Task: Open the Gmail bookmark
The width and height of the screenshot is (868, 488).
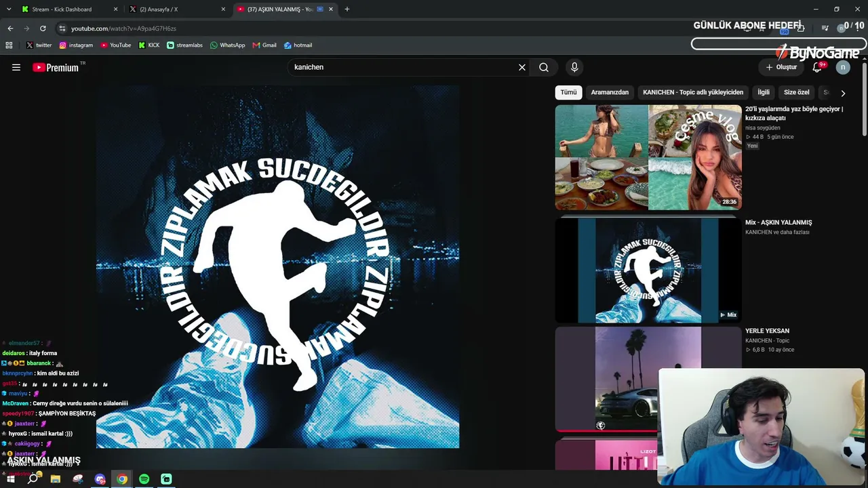Action: (264, 45)
